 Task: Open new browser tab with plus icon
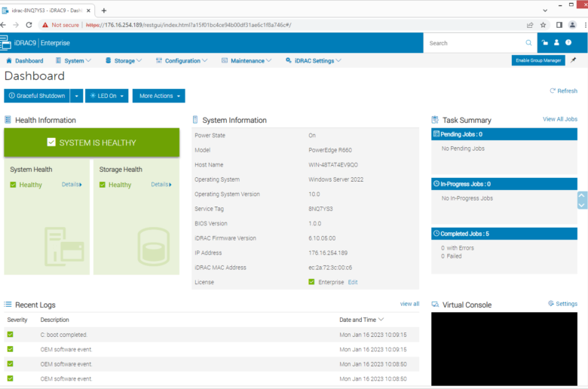(104, 11)
